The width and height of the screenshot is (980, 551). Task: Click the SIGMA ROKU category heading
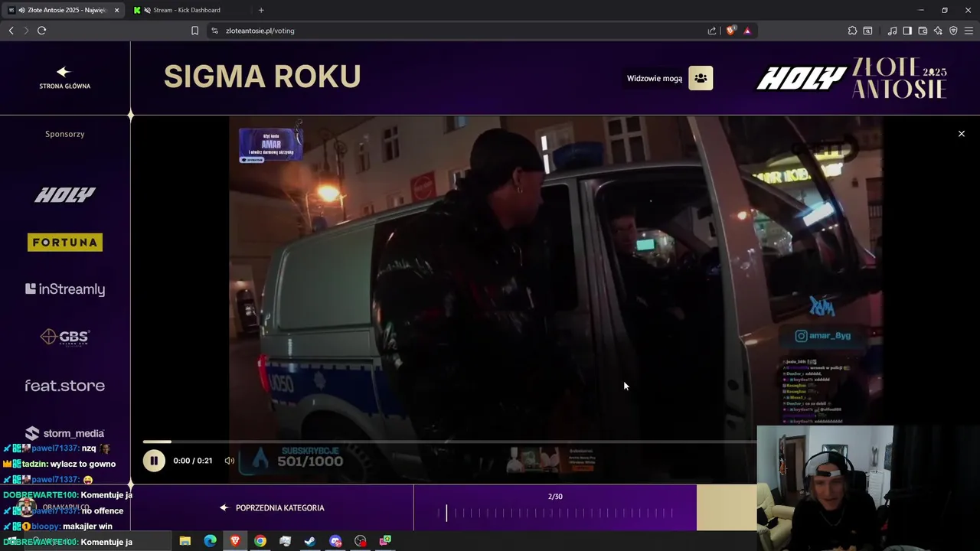pos(262,77)
